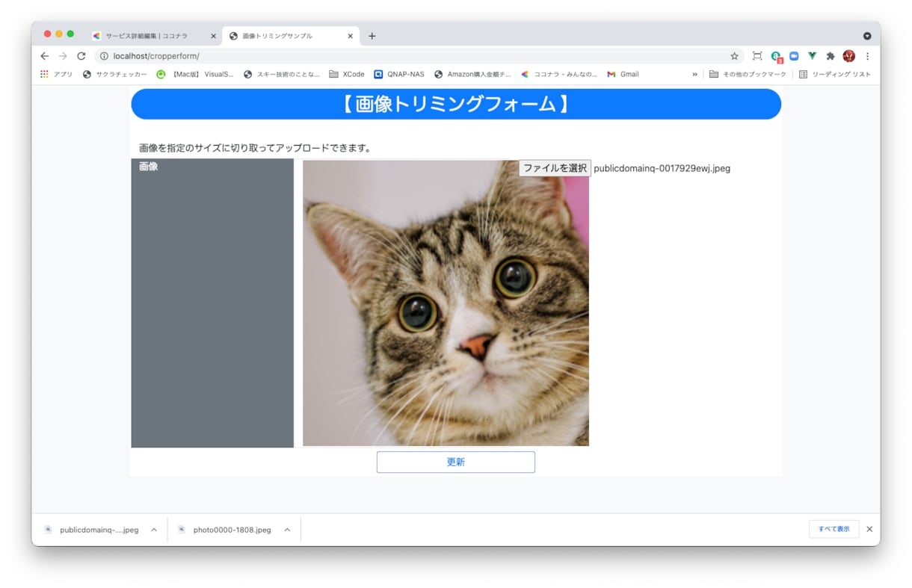Open the アプリ bookmarks shortcut
This screenshot has height=588, width=912.
(57, 75)
